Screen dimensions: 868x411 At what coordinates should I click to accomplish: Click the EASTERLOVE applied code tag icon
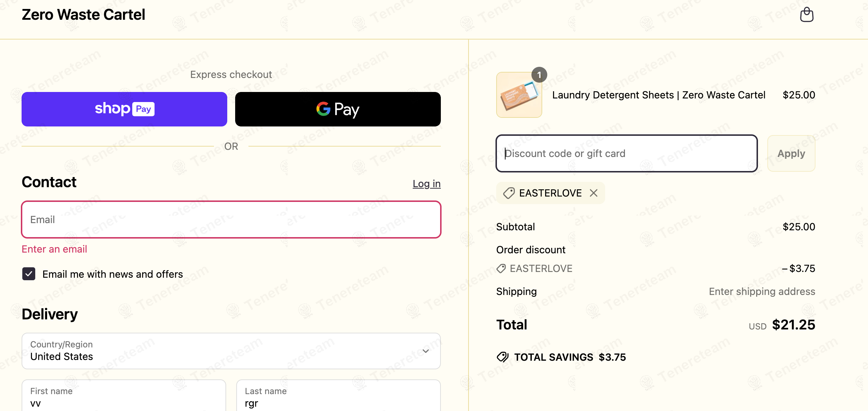(x=509, y=193)
